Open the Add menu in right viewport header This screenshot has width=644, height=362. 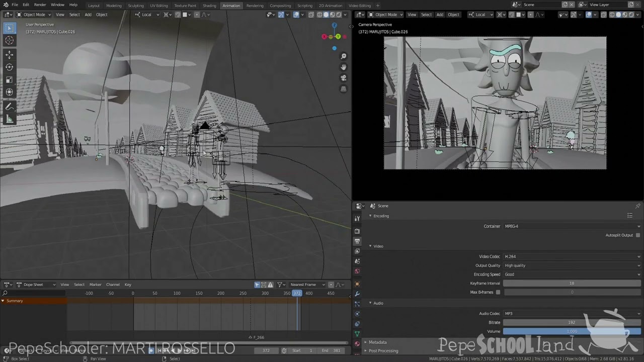click(x=440, y=15)
